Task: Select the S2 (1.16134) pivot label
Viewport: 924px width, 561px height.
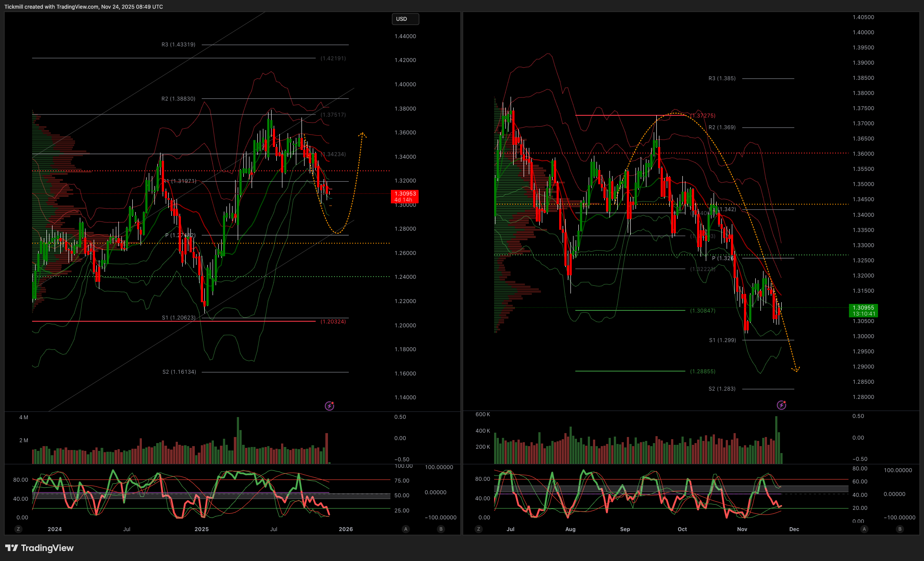Action: tap(179, 372)
